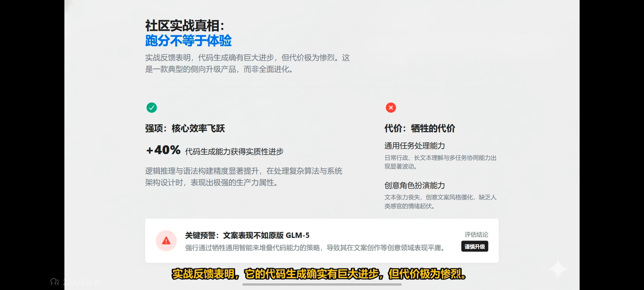Click the 评估结论 label
The image size is (644, 290).
[476, 235]
